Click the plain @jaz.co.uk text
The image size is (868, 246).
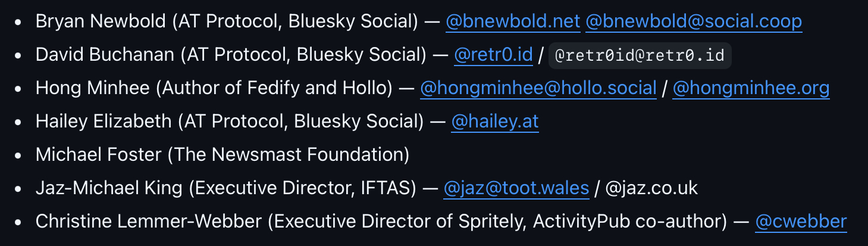coord(651,188)
